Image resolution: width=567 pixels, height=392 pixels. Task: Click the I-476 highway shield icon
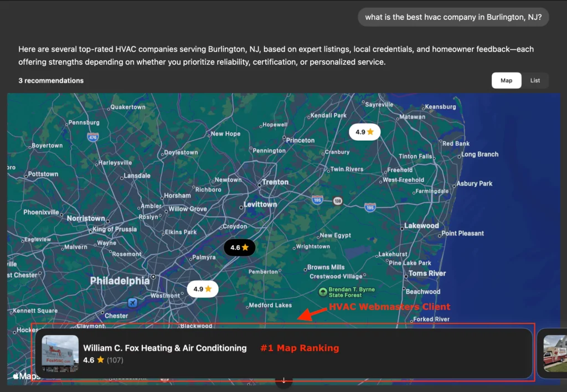click(x=93, y=137)
